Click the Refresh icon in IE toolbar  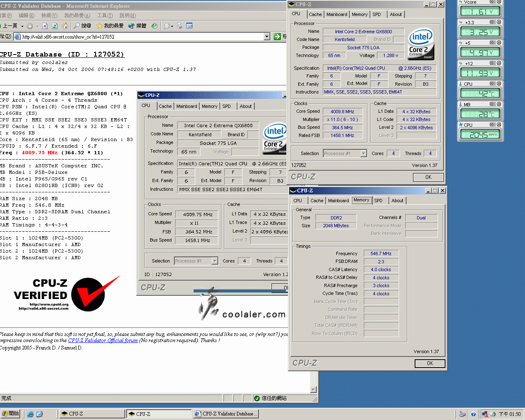click(x=55, y=26)
